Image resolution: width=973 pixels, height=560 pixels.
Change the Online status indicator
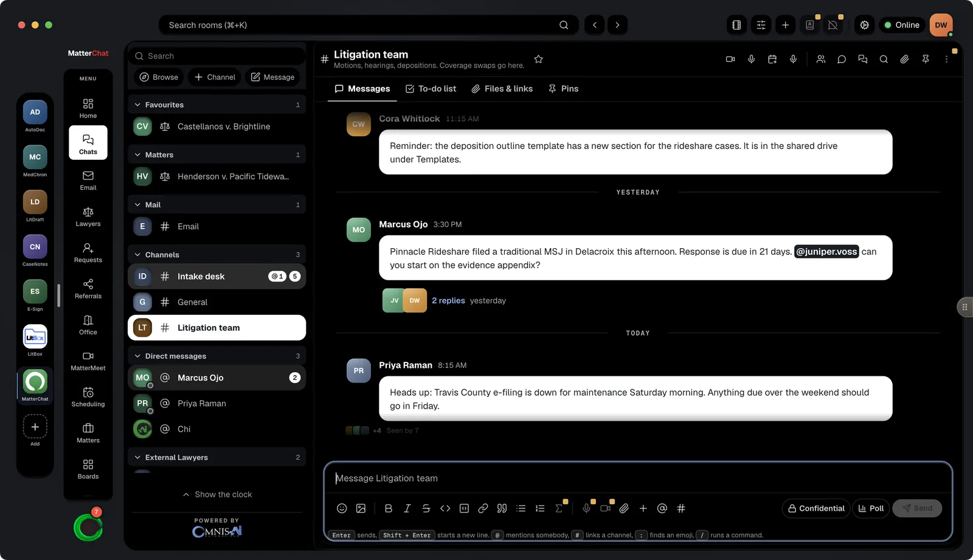click(902, 25)
